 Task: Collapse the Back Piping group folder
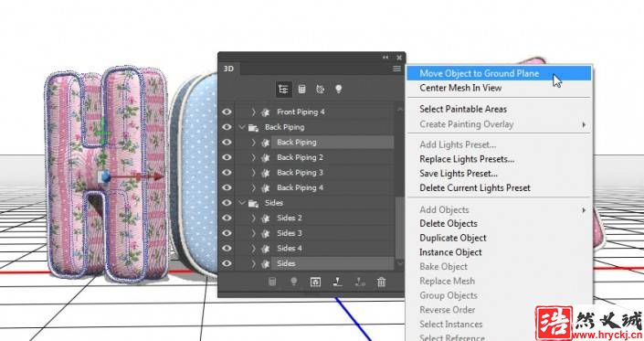[242, 127]
